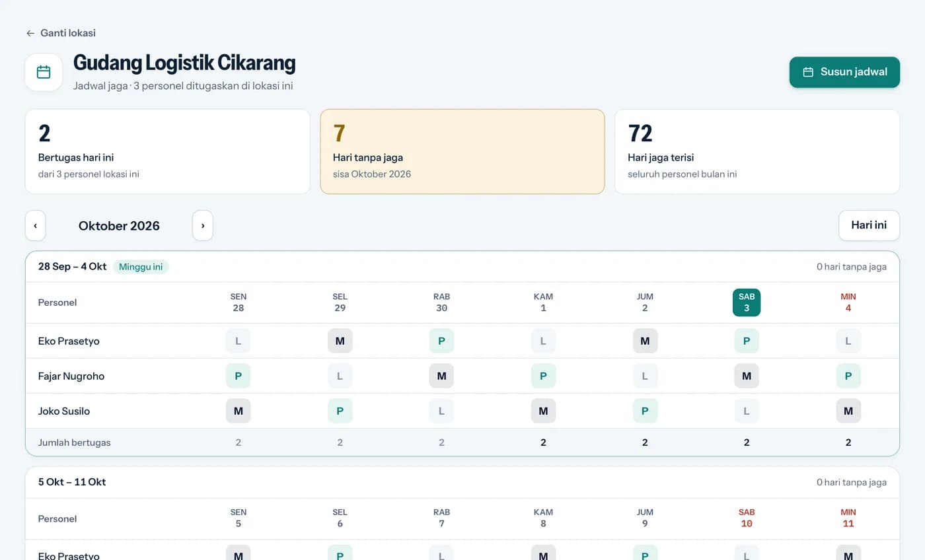Image resolution: width=925 pixels, height=560 pixels.
Task: Open Fajar Nugroho's P shift on MIN 4
Action: tap(848, 376)
